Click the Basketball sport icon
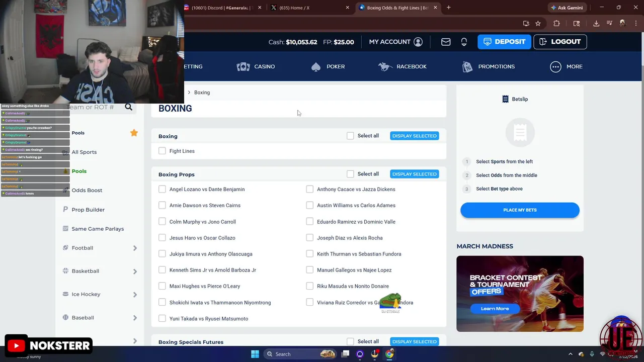The width and height of the screenshot is (644, 362). coord(65,271)
